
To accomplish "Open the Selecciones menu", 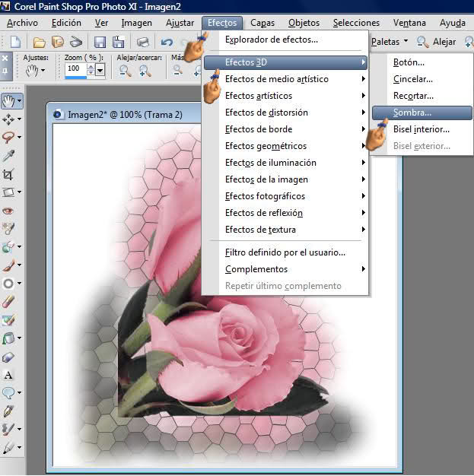I will click(356, 23).
